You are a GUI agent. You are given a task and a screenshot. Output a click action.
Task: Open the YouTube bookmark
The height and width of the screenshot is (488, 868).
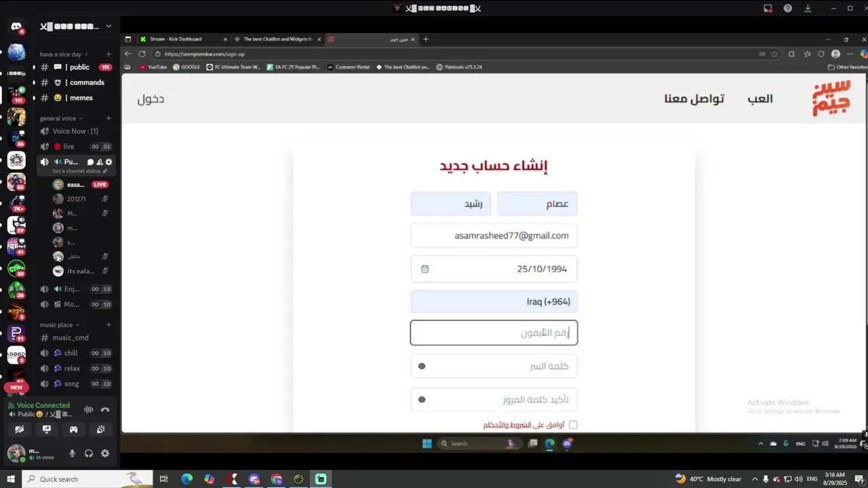(153, 67)
